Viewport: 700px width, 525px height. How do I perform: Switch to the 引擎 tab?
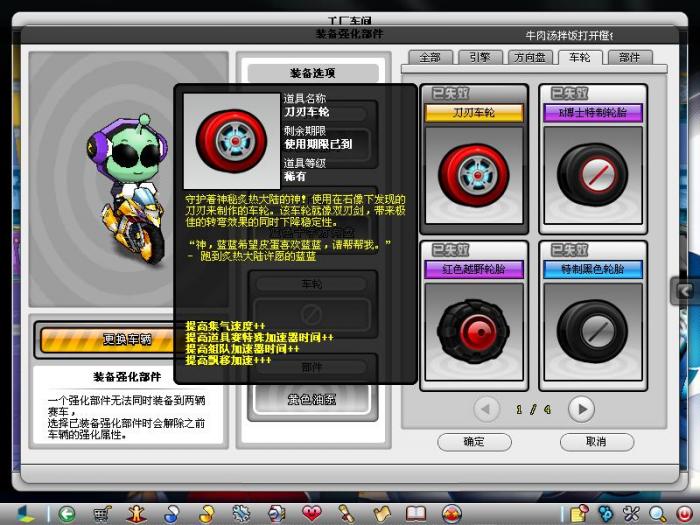(x=480, y=58)
